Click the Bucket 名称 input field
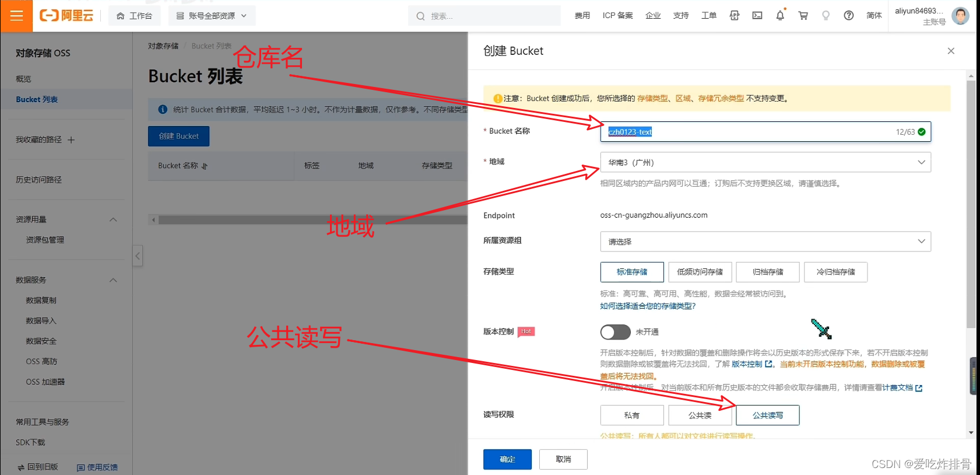 [x=765, y=132]
